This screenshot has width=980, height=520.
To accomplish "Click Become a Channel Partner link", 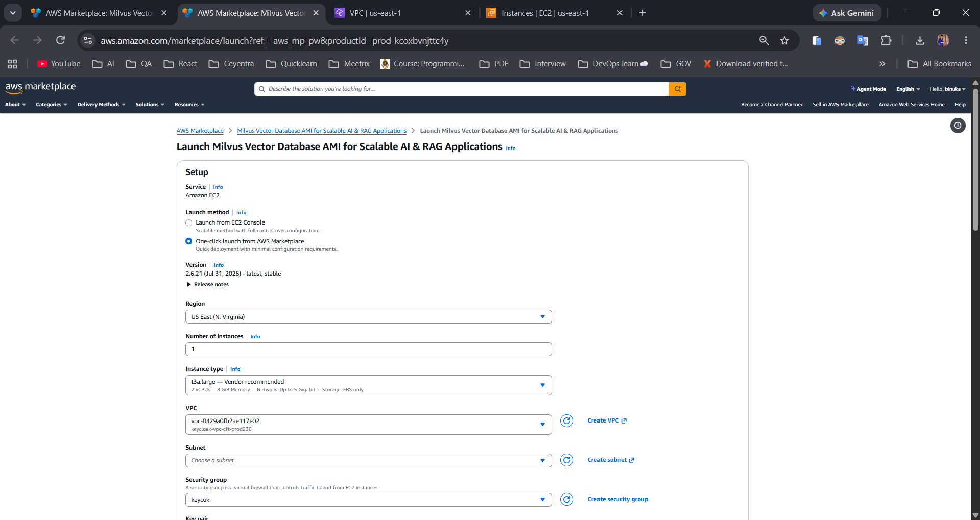I will click(x=772, y=105).
